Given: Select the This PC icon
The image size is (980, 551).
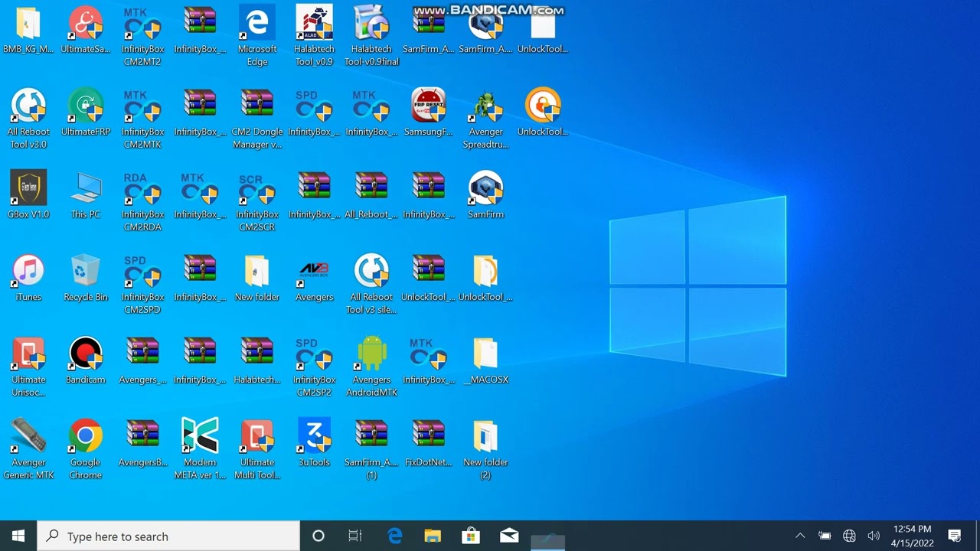Looking at the screenshot, I should pos(86,188).
